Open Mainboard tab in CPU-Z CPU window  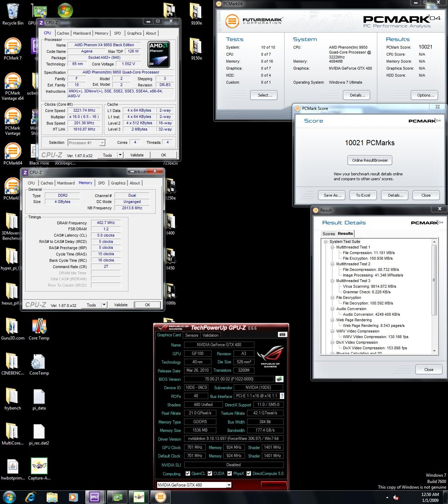point(82,33)
